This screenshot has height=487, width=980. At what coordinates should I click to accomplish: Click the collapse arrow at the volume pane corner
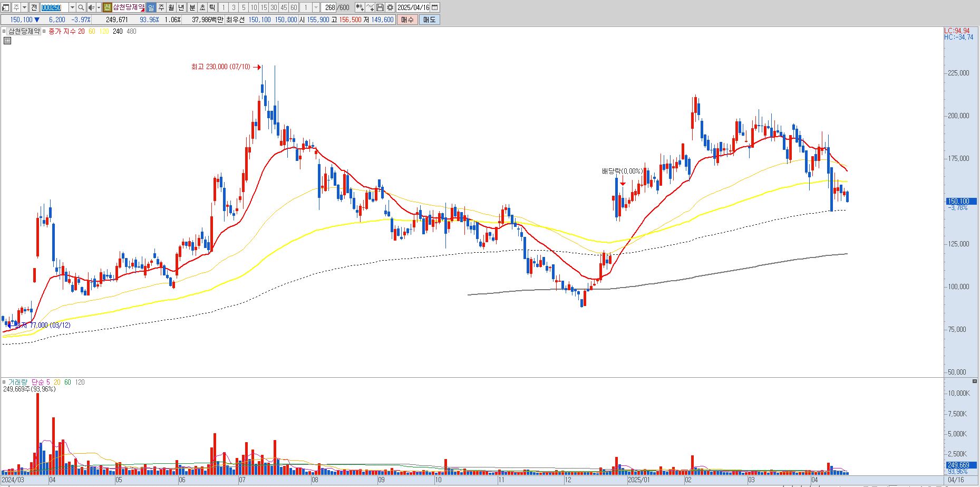pos(974,381)
